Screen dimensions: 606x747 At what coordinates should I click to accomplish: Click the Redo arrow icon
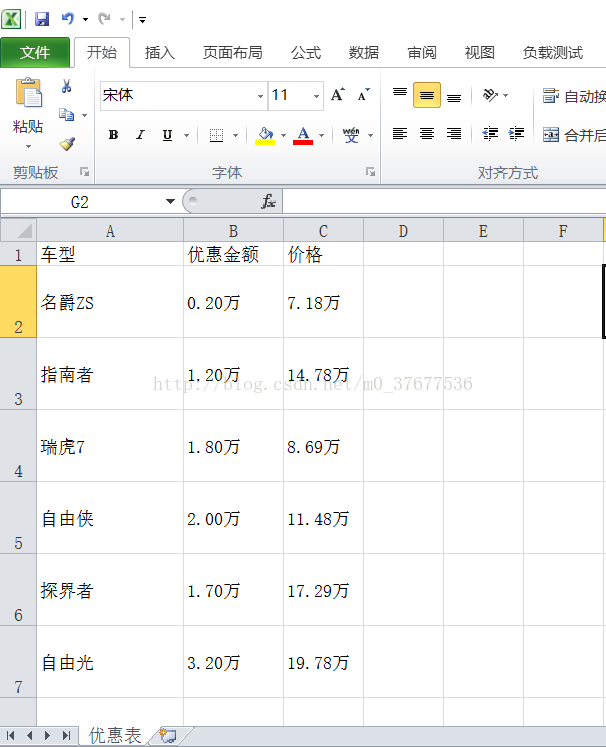tap(104, 19)
